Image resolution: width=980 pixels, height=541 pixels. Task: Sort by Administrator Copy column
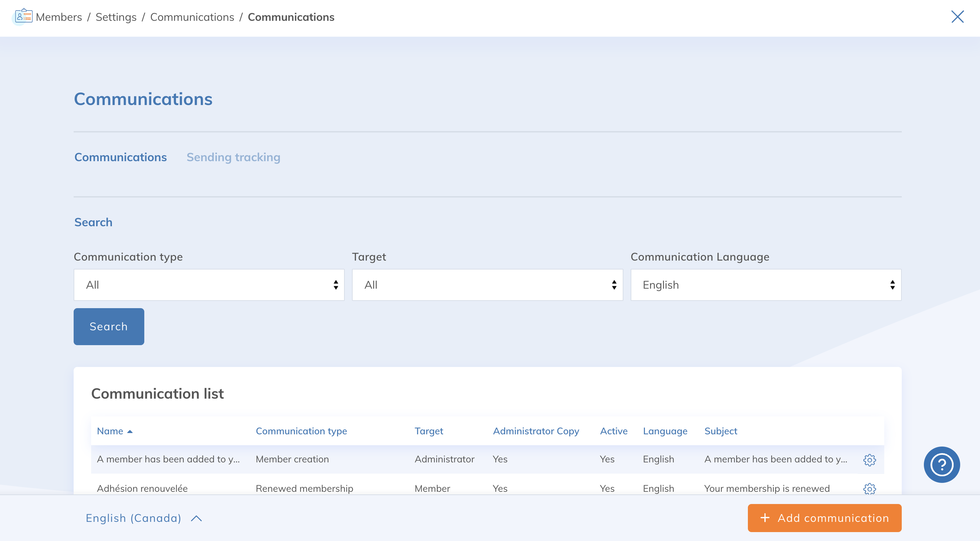(536, 431)
